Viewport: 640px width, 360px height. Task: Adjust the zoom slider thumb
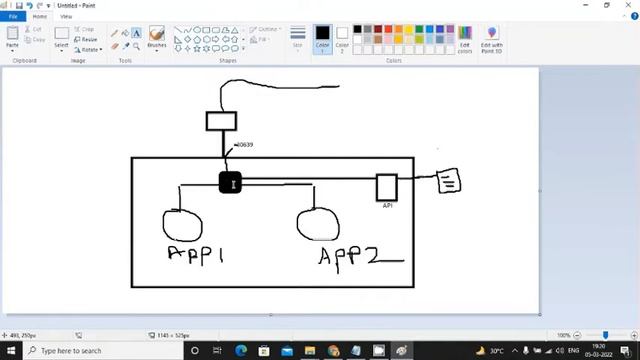click(x=606, y=335)
